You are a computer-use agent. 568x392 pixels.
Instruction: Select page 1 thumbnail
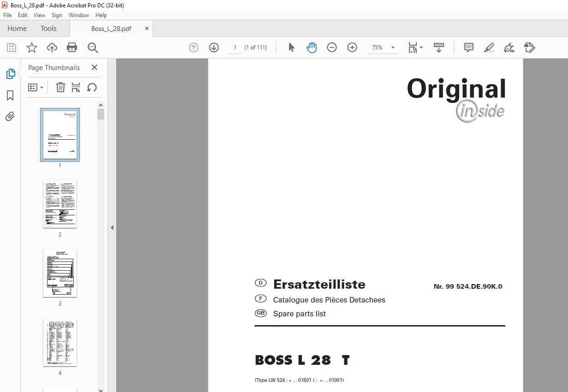point(60,135)
